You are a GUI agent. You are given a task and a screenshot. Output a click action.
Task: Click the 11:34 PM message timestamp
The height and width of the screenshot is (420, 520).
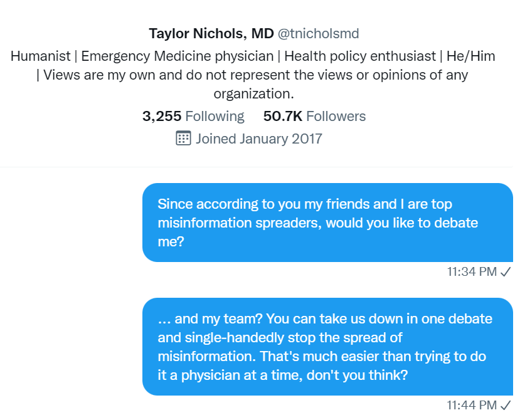[472, 272]
